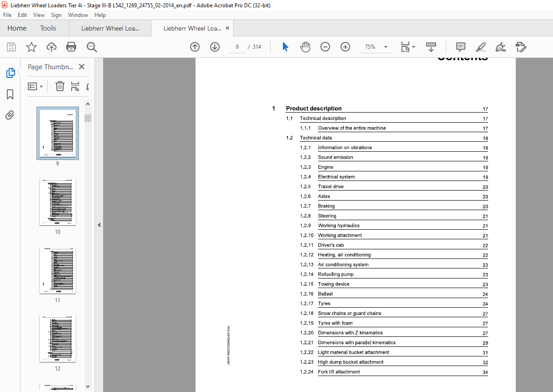Open Page Thumbnails sidebar icon
The width and height of the screenshot is (553, 392).
pos(10,73)
